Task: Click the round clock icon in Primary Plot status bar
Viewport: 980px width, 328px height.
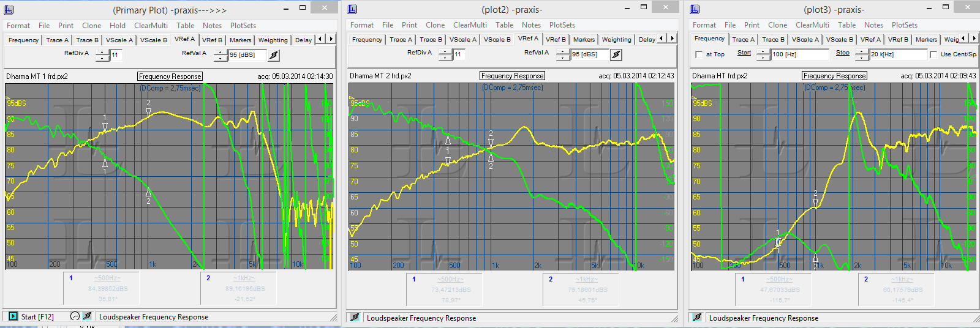Action: point(75,316)
